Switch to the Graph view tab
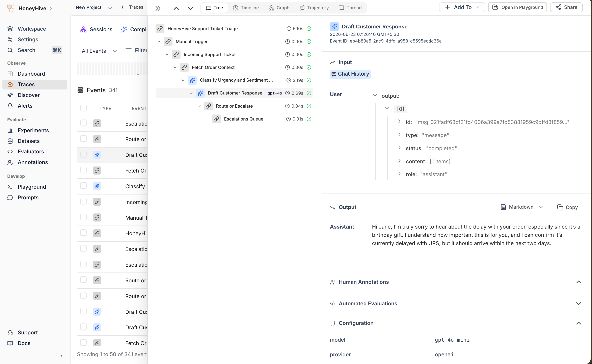592x364 pixels. (x=279, y=8)
